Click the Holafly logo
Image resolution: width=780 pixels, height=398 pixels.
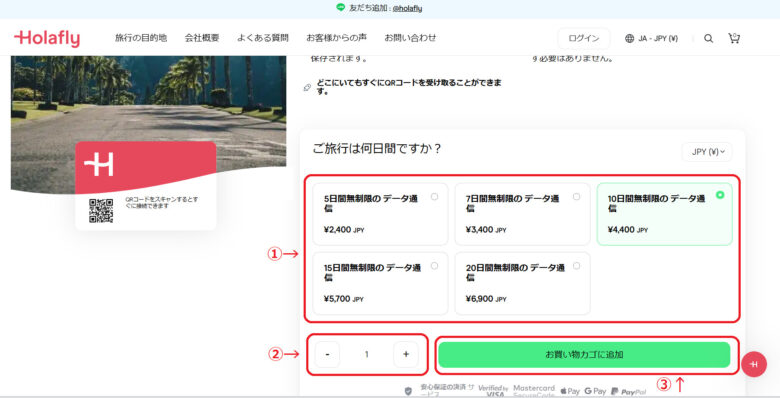[x=47, y=38]
